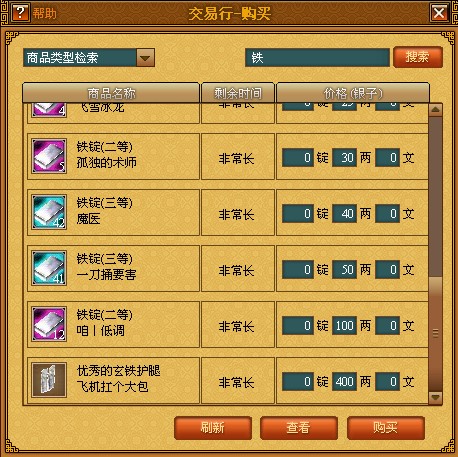
Task: Click the partially visible 飞雪冰龙 item icon
Action: 49,110
